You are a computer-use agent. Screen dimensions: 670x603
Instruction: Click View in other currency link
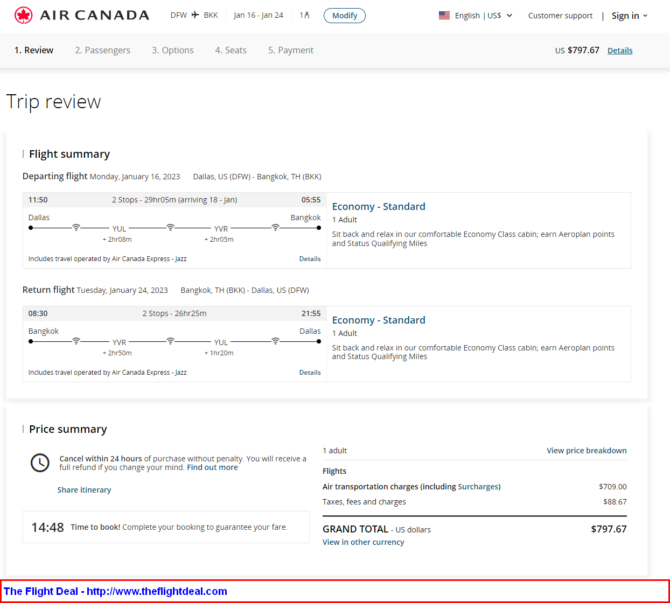[x=363, y=542]
